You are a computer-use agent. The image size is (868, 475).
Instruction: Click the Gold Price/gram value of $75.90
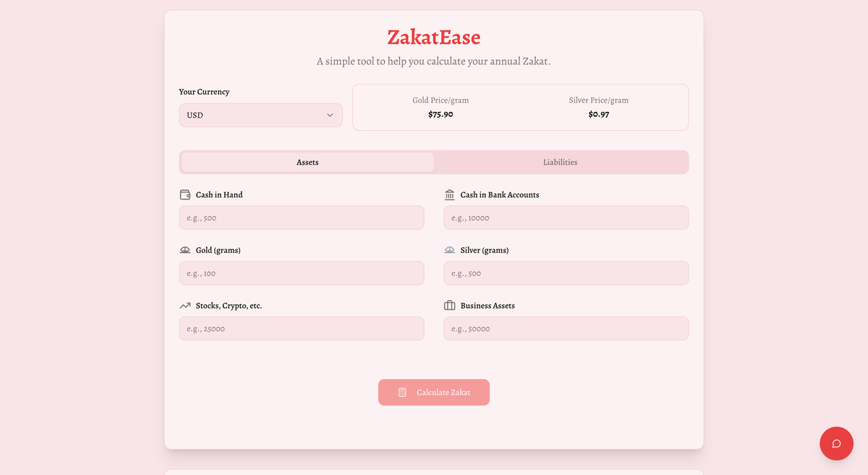[440, 114]
